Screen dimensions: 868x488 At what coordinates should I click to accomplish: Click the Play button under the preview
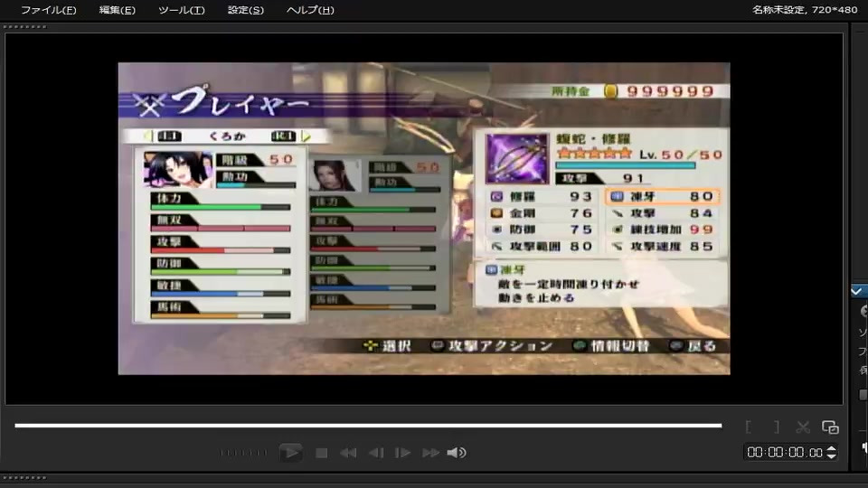(290, 453)
